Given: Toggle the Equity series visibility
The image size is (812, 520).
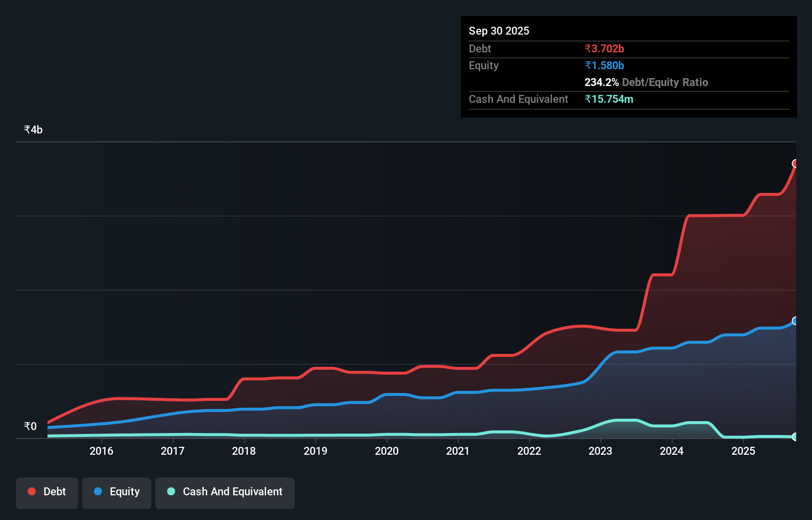Looking at the screenshot, I should click(116, 493).
